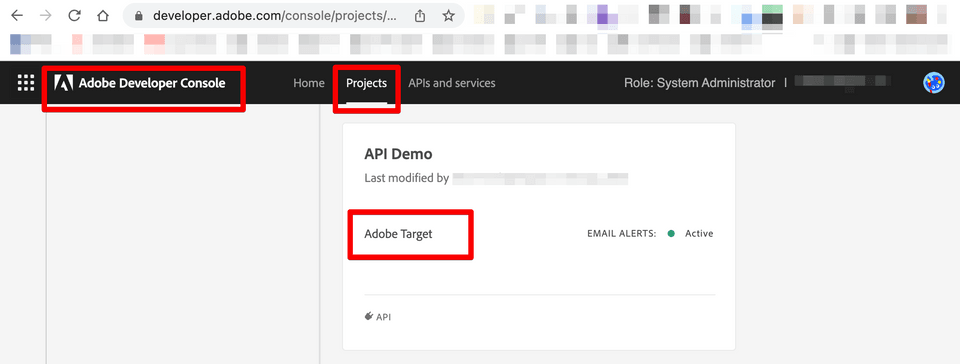Image resolution: width=960 pixels, height=364 pixels.
Task: Bookmark this page with the star icon
Action: [449, 16]
